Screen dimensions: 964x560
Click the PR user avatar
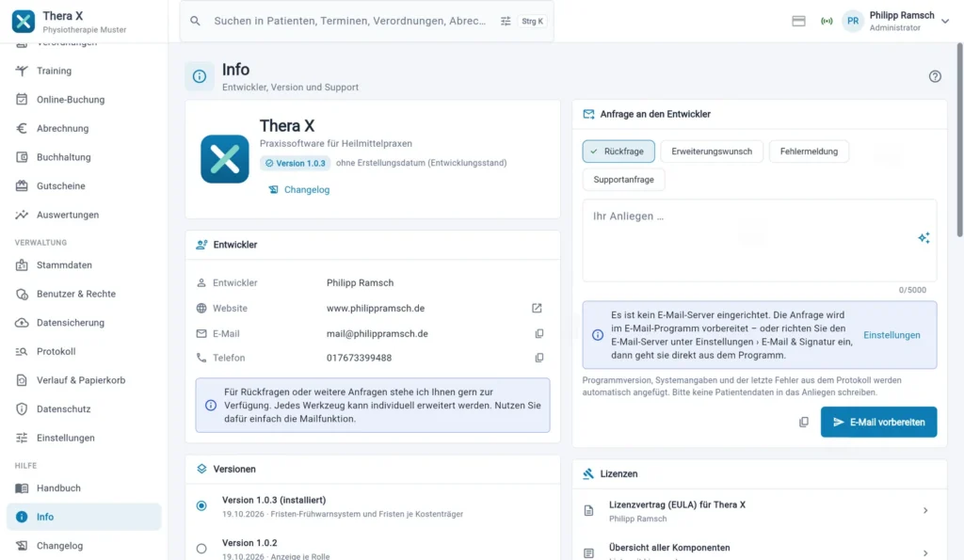(853, 21)
